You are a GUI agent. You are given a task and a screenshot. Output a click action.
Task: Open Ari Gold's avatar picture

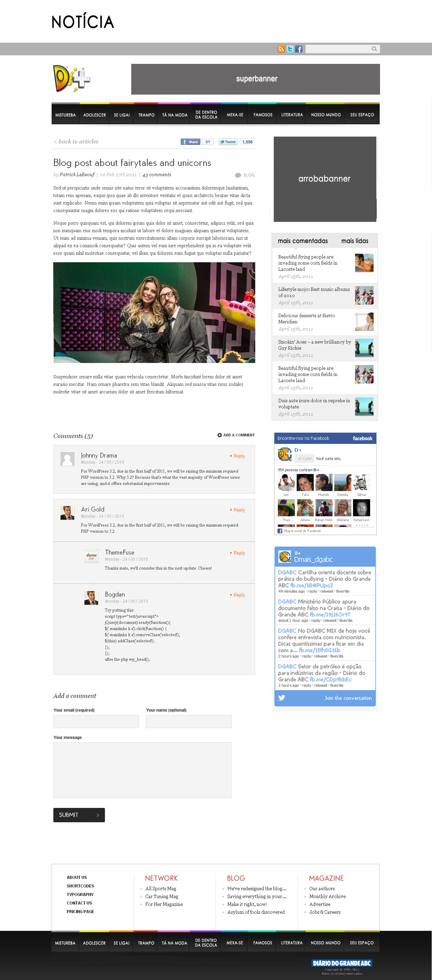[67, 513]
